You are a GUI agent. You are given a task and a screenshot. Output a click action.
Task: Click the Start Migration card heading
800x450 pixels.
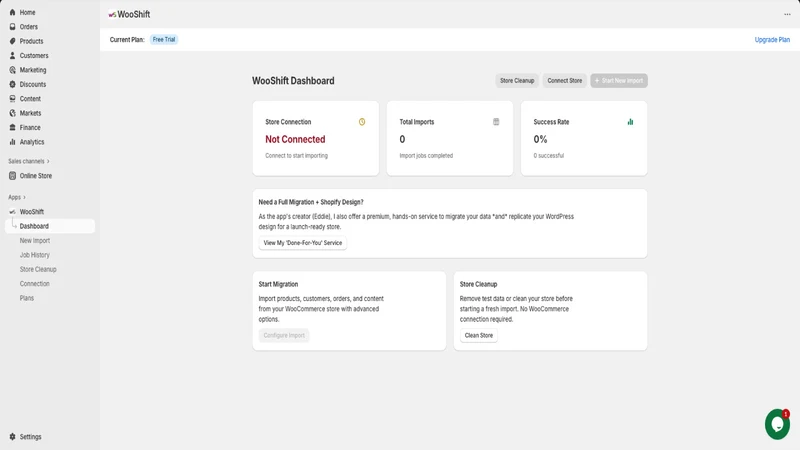278,284
